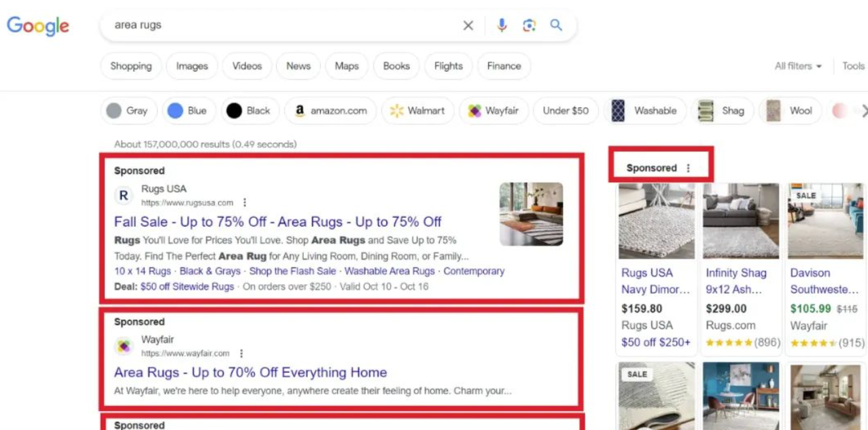The image size is (868, 430).
Task: Apply the Shag filter chip
Action: (x=722, y=111)
